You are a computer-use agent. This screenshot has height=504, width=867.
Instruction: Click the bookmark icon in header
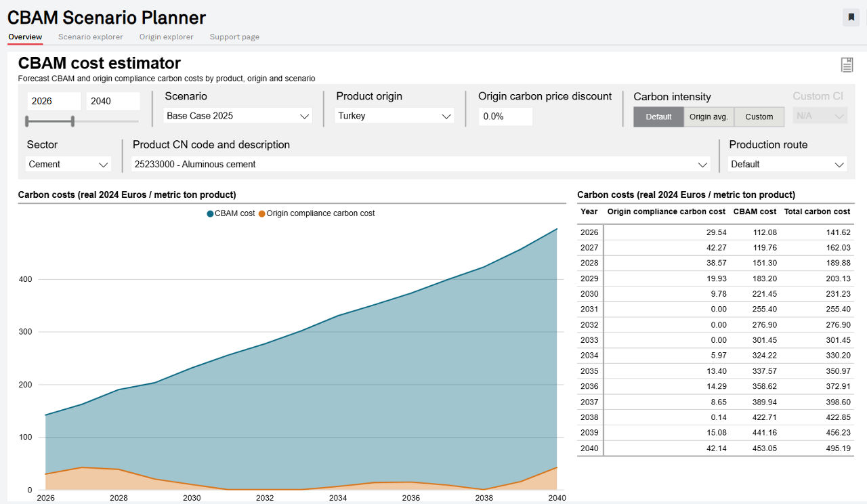tap(851, 18)
